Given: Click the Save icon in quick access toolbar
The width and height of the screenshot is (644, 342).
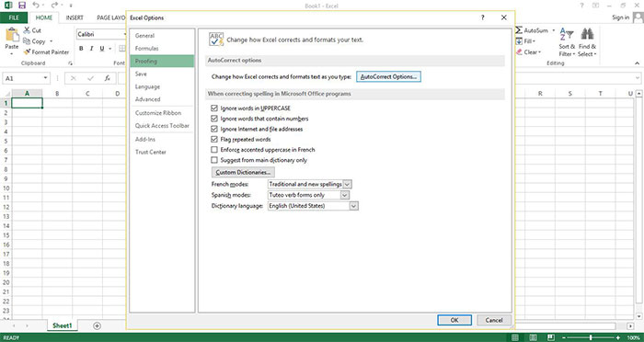Looking at the screenshot, I should 22,6.
